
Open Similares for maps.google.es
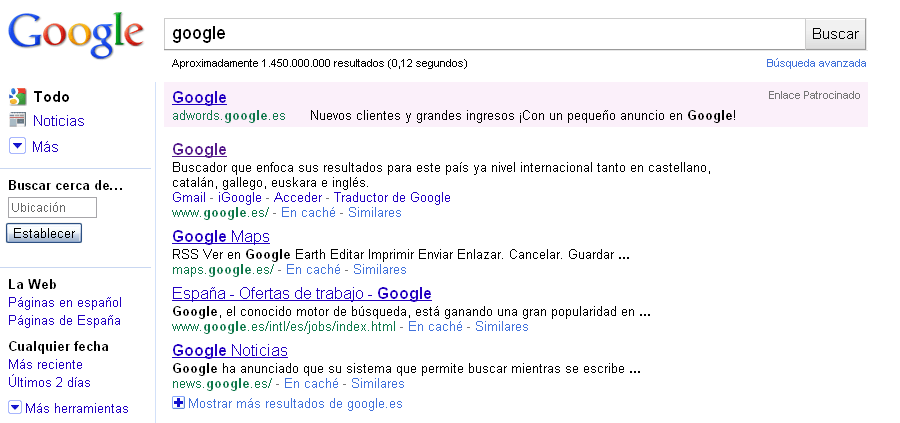coord(379,269)
